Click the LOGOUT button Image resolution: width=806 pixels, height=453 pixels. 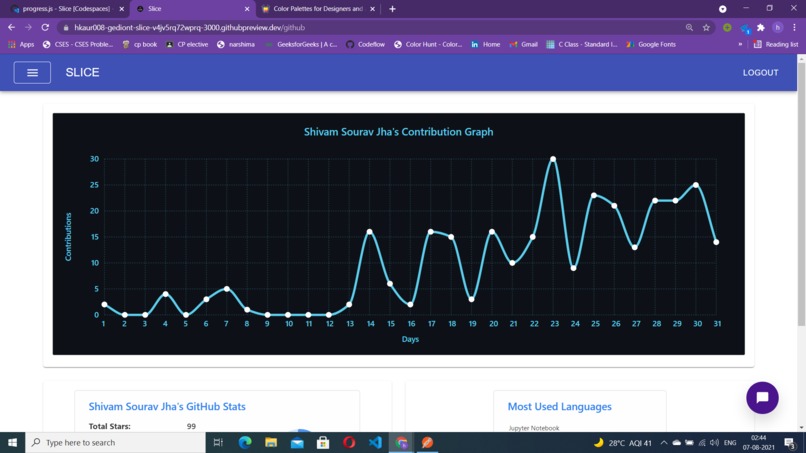coord(760,73)
